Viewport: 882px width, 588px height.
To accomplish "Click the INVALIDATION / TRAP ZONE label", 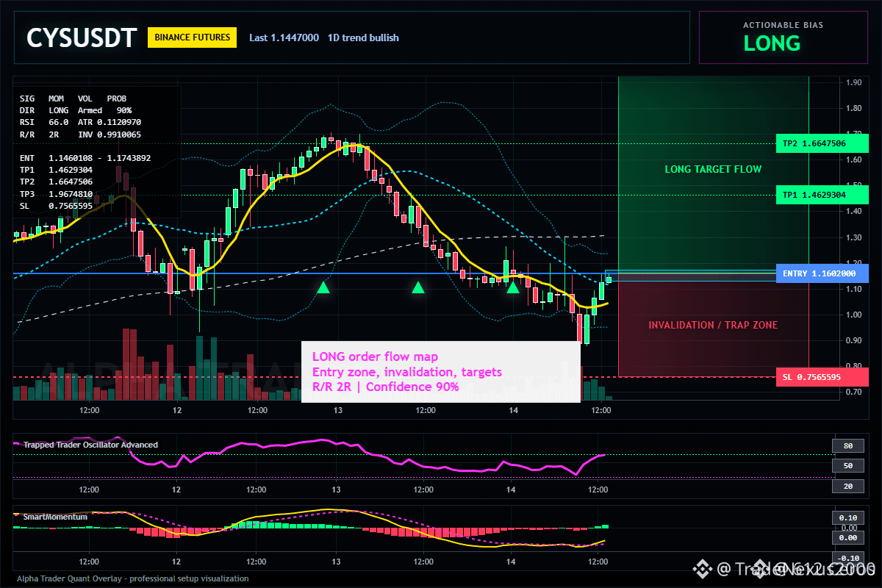I will pos(713,325).
